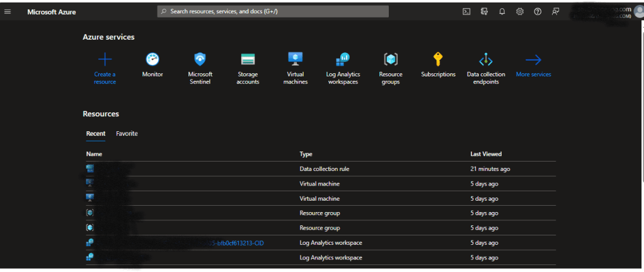Open Help and support icon
Image resolution: width=644 pixels, height=272 pixels.
[x=538, y=11]
